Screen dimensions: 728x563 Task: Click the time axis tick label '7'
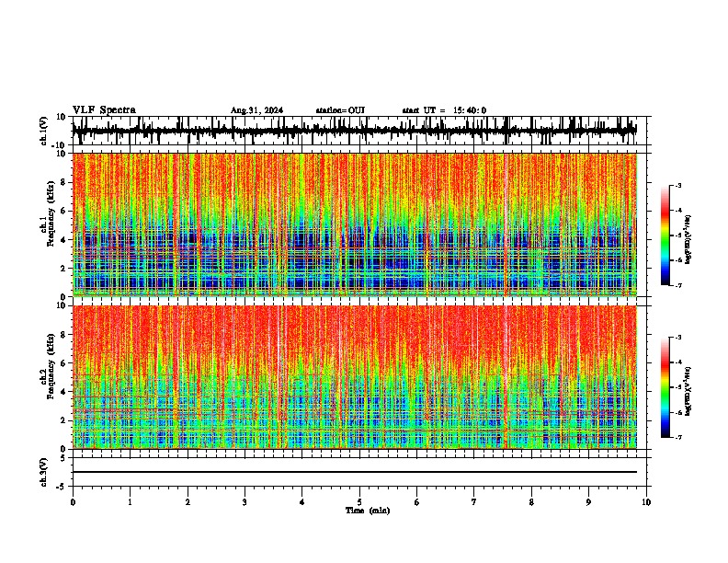474,502
